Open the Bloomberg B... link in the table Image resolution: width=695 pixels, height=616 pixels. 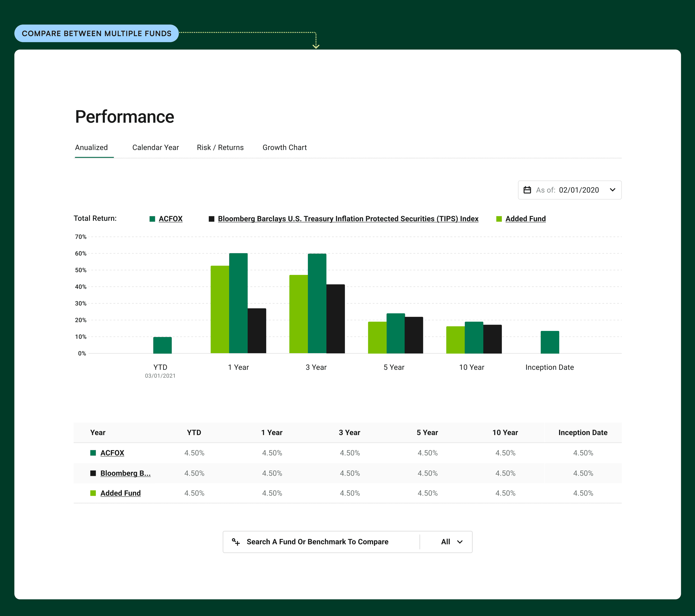125,473
